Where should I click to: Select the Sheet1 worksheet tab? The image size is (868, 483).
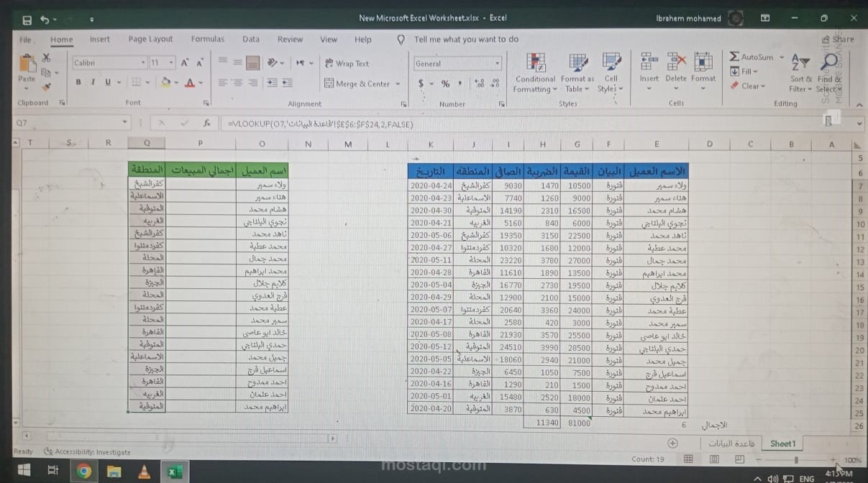pyautogui.click(x=782, y=443)
